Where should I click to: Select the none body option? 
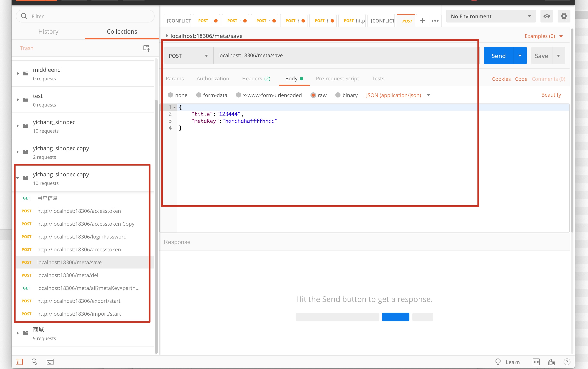pos(170,95)
